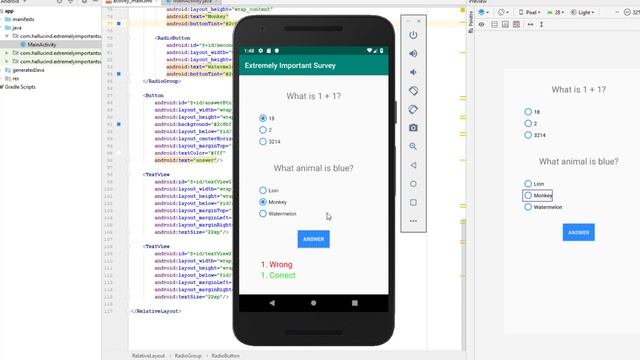
Task: Click the vertical arrows icon in Preview toolbar
Action: click(x=541, y=24)
